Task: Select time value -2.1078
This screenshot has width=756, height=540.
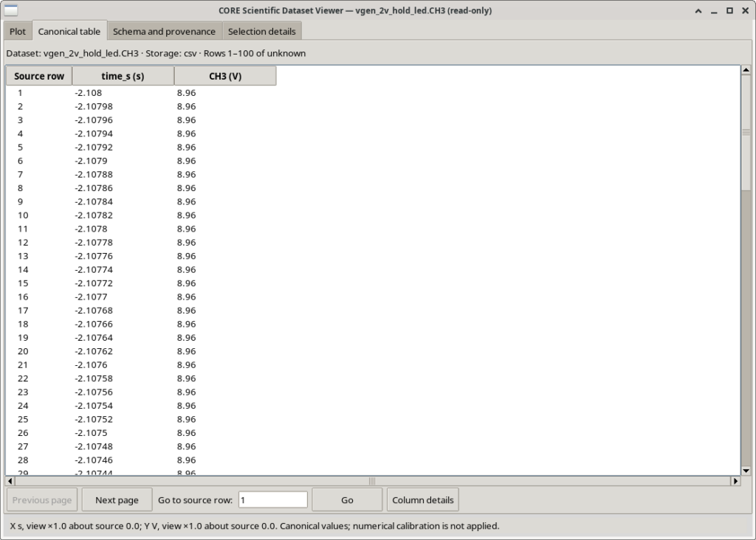Action: pos(91,229)
